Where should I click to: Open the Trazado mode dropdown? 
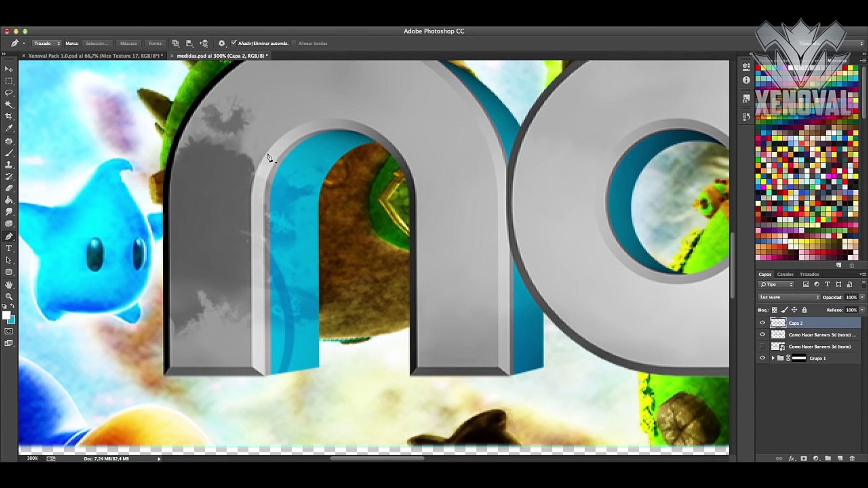coord(47,43)
